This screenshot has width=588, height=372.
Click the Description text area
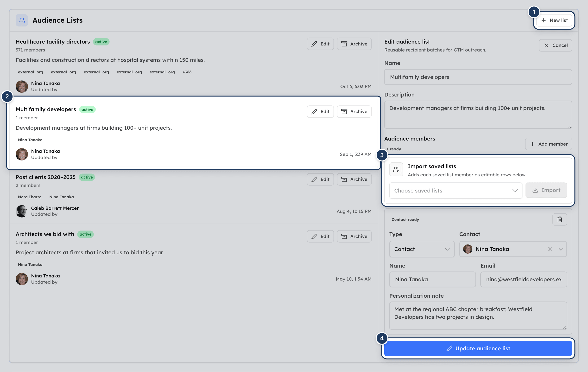(478, 115)
